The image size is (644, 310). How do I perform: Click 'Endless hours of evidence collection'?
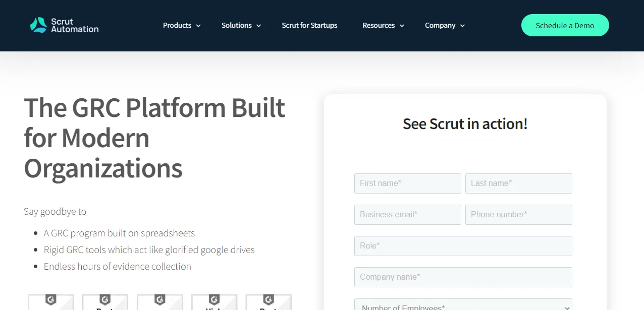point(118,266)
